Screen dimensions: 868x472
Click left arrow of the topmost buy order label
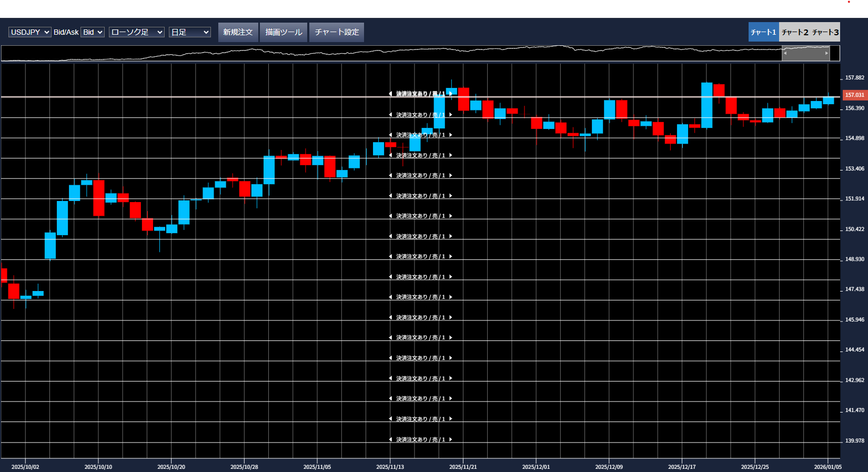pos(390,94)
